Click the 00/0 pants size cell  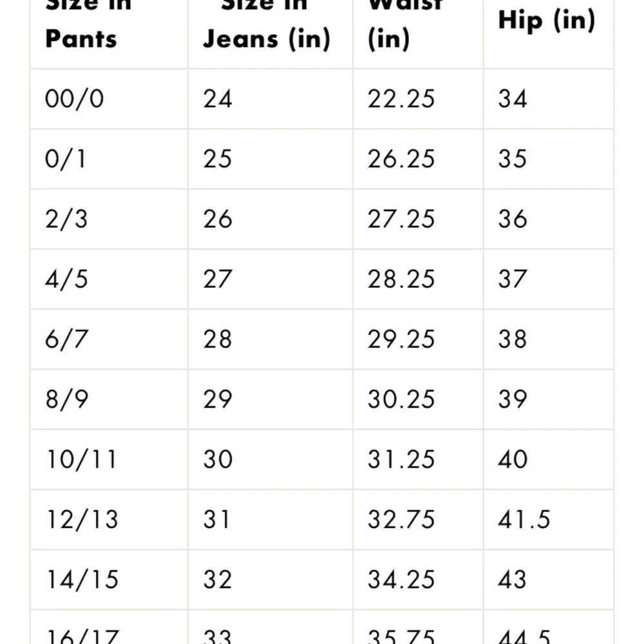coord(74,99)
